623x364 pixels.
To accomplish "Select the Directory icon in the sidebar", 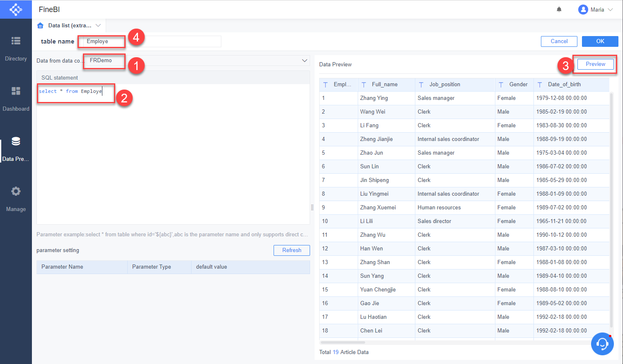I will click(16, 41).
